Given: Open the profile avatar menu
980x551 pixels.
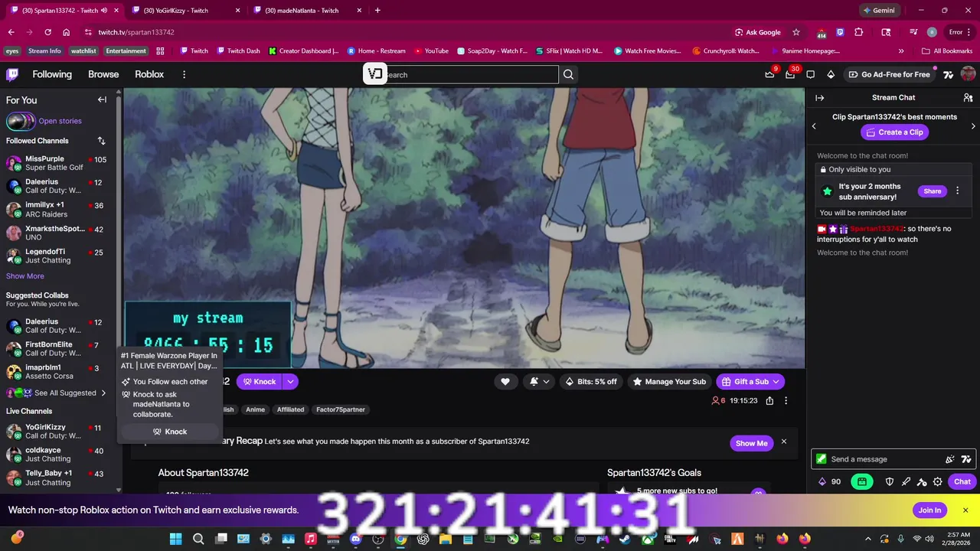Looking at the screenshot, I should (968, 74).
